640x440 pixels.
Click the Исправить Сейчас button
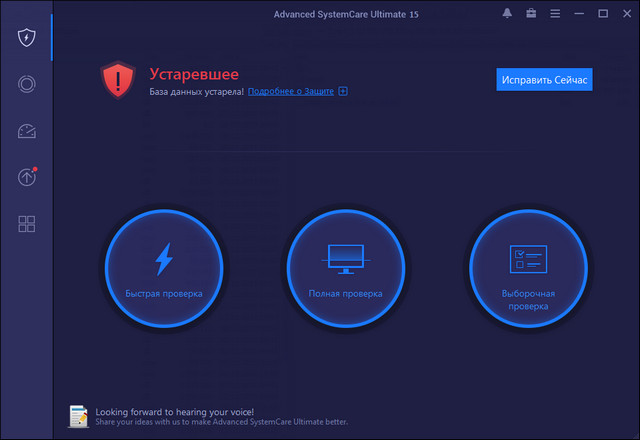[x=544, y=79]
